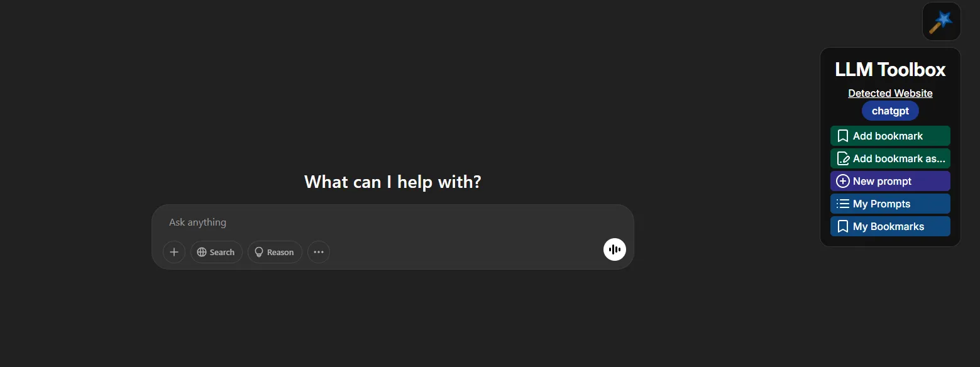Toggle the Search web mode
The image size is (980, 367).
(216, 252)
